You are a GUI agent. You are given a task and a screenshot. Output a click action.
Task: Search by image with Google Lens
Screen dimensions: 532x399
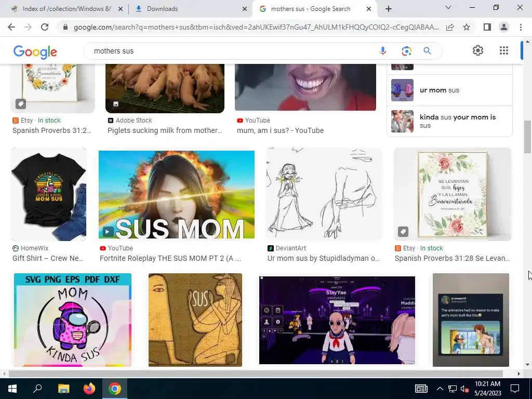406,51
